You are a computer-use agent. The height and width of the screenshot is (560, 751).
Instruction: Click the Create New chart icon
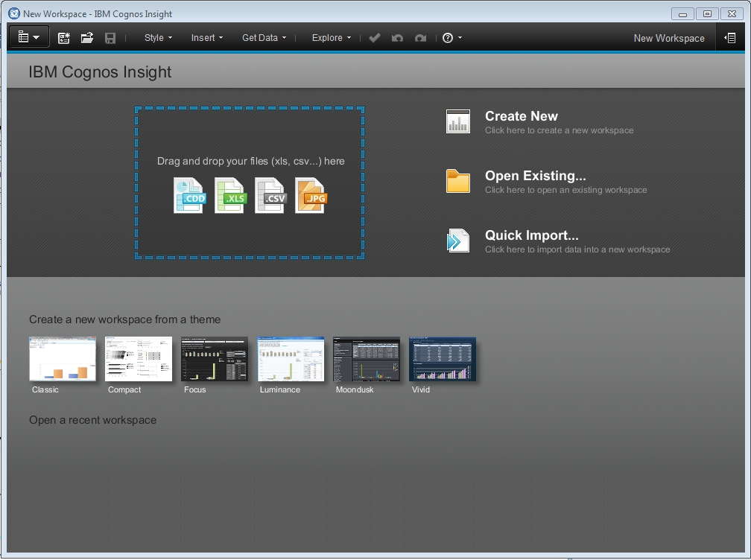458,121
